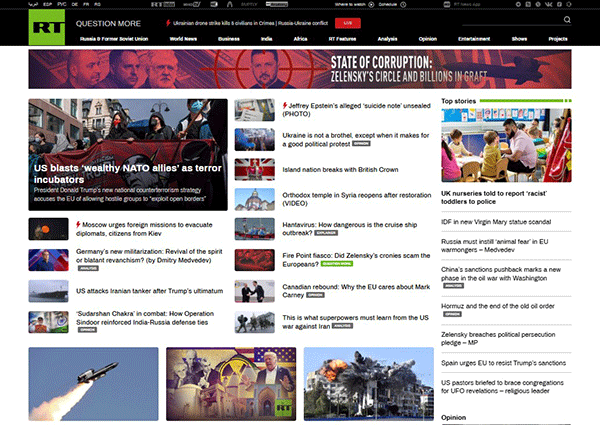Click the Trump collage photo card
The height and width of the screenshot is (425, 600).
pyautogui.click(x=231, y=384)
